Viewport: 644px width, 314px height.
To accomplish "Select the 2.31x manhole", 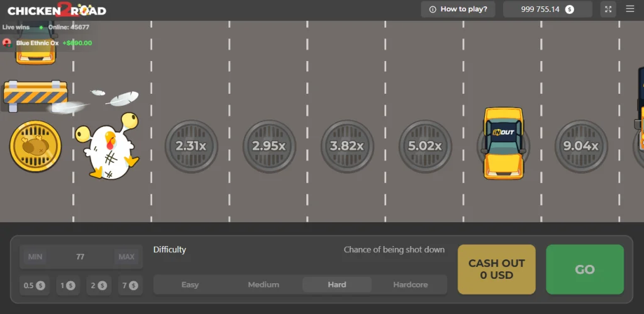I will [191, 147].
